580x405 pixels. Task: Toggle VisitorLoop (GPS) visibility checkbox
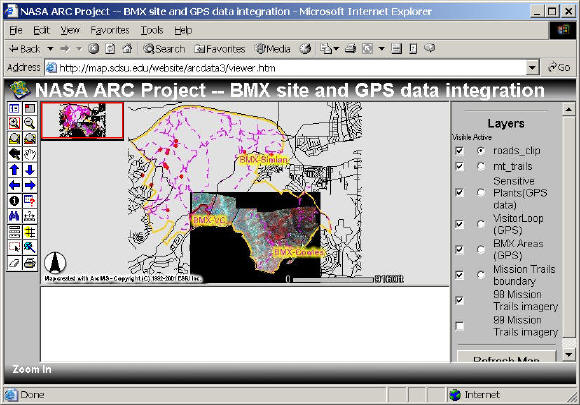pos(459,224)
